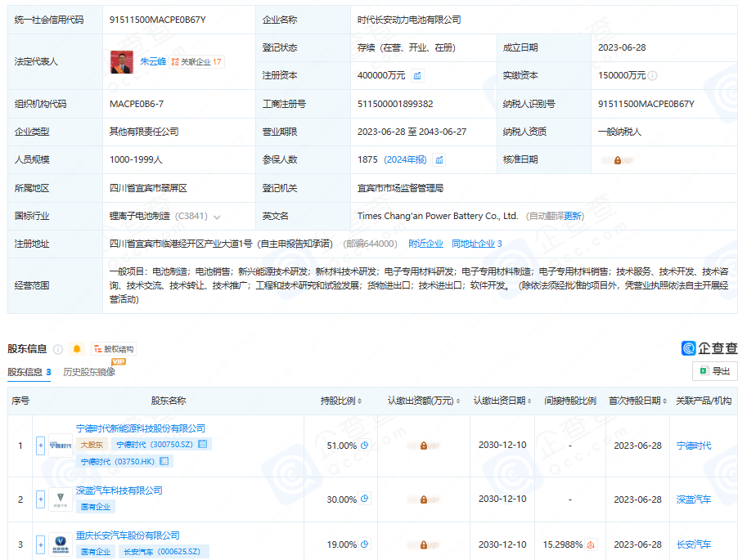Expand row 2 shareholder 深蓝汽车科技
Image resolution: width=738 pixels, height=560 pixels.
click(x=40, y=499)
